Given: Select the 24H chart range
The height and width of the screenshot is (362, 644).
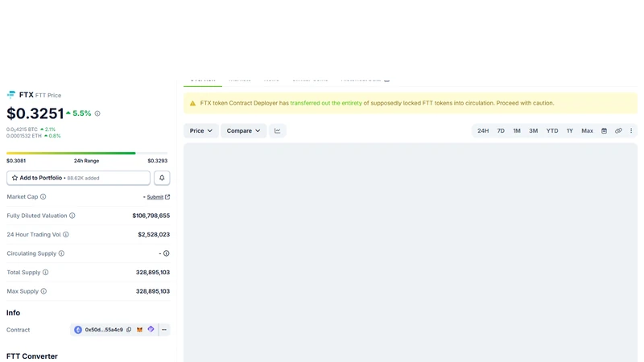Looking at the screenshot, I should click(x=483, y=131).
